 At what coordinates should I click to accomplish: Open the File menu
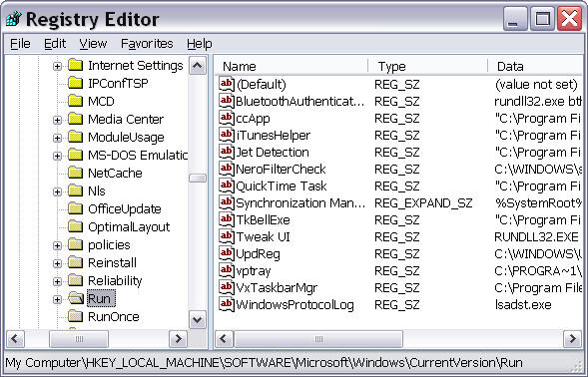click(20, 44)
